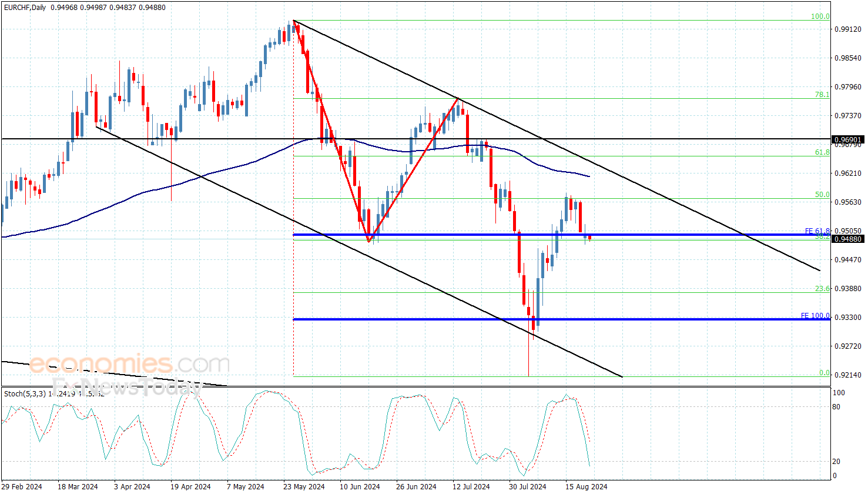Screen dimensions: 868x494
Task: Click the stochastic scale value 100
Action: point(839,393)
